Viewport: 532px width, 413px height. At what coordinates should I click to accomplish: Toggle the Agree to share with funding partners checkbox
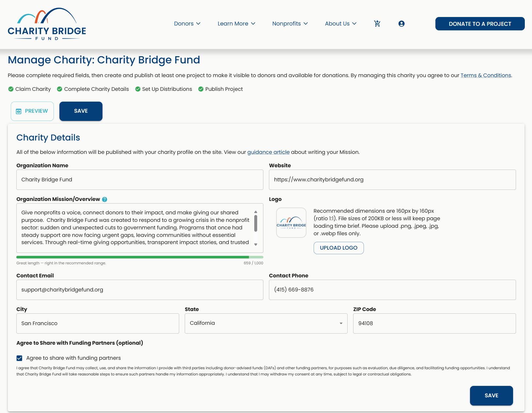click(x=20, y=358)
